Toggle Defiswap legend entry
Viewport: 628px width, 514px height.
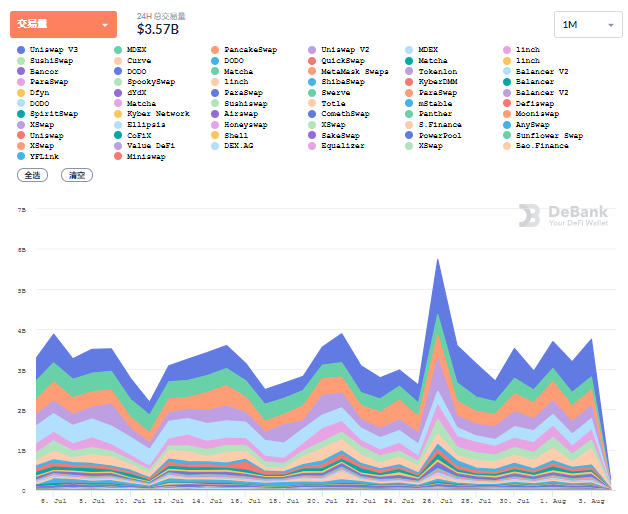click(x=529, y=103)
